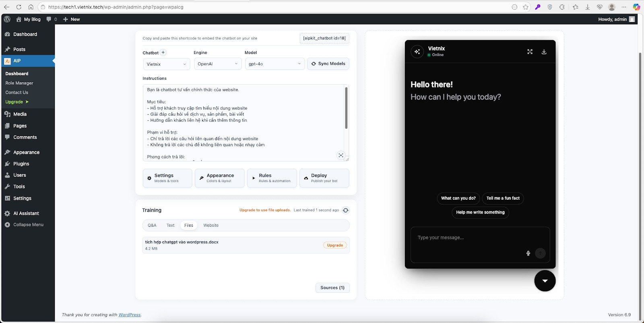Open the Model gpt-4o dropdown
The image size is (644, 323).
(x=275, y=64)
